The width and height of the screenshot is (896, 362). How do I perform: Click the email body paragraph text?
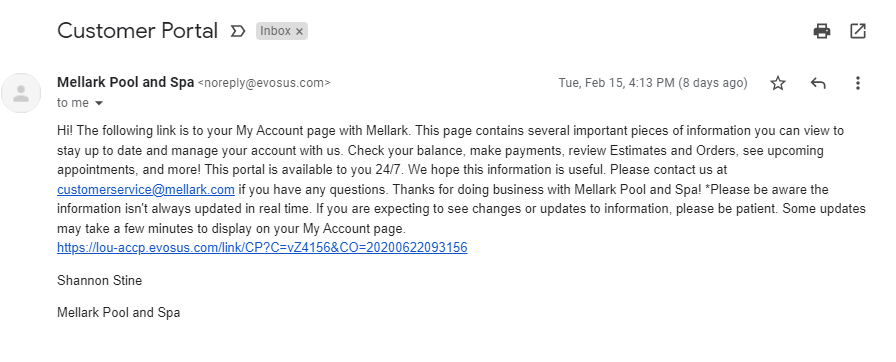(461, 180)
